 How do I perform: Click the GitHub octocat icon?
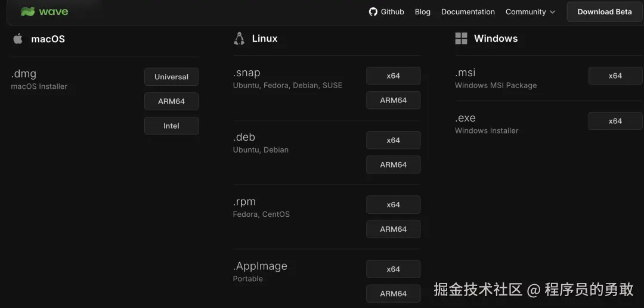[373, 12]
